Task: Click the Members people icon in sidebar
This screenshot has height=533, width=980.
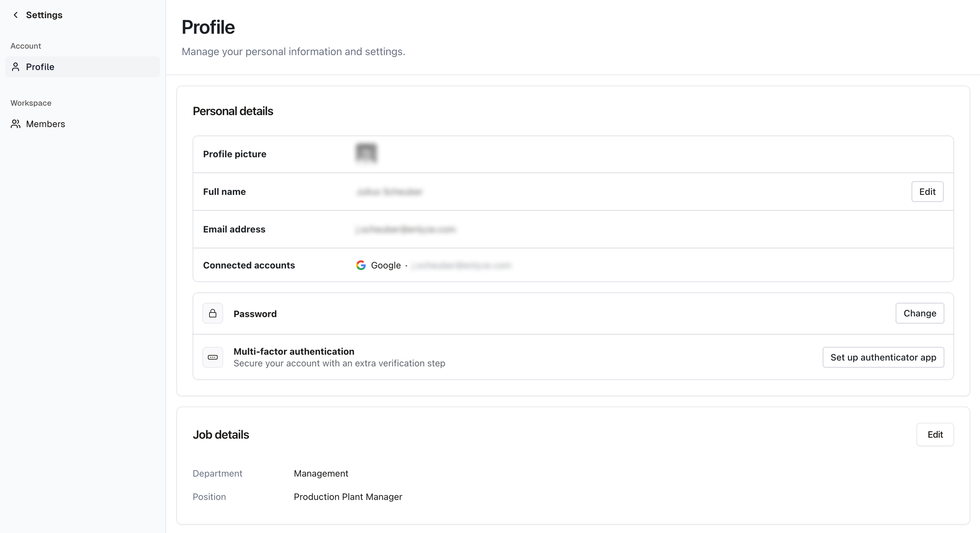Action: click(16, 124)
